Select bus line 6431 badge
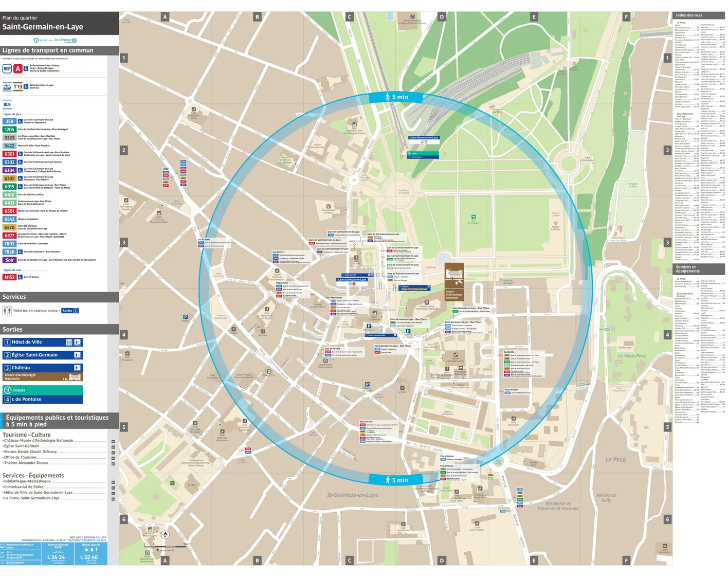 (x=10, y=203)
